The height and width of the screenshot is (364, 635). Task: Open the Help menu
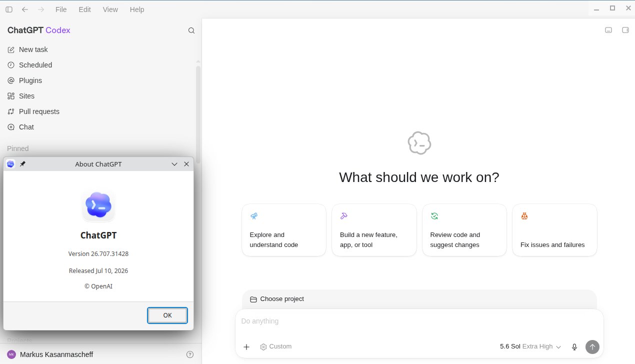coord(137,9)
